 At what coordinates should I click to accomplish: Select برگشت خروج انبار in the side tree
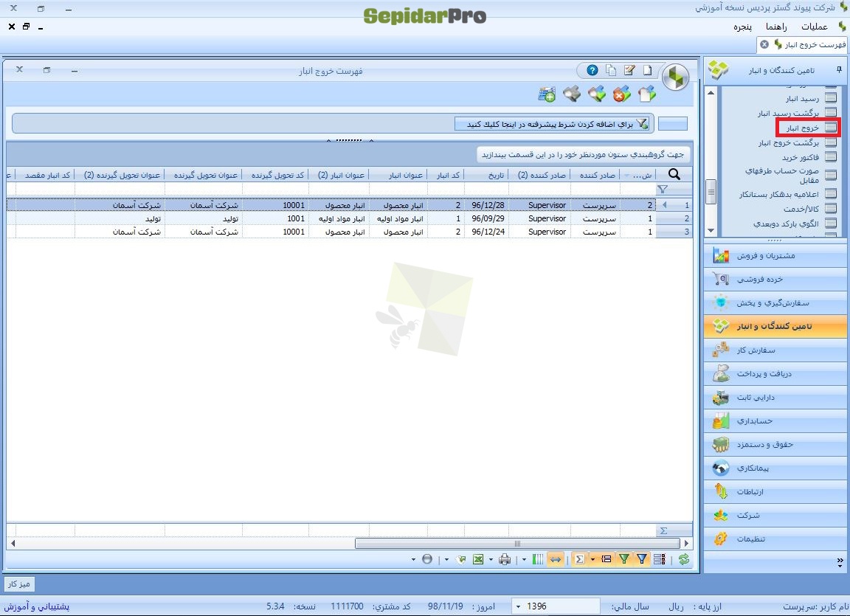tap(789, 142)
